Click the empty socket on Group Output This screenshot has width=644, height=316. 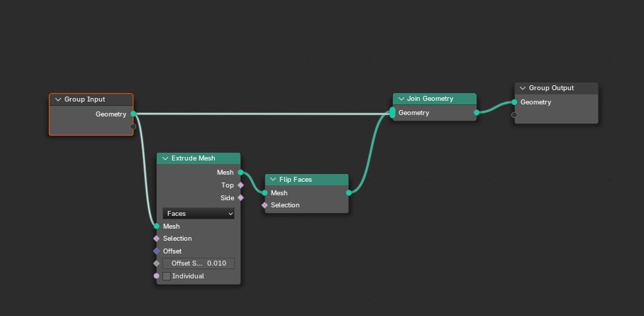[x=514, y=115]
